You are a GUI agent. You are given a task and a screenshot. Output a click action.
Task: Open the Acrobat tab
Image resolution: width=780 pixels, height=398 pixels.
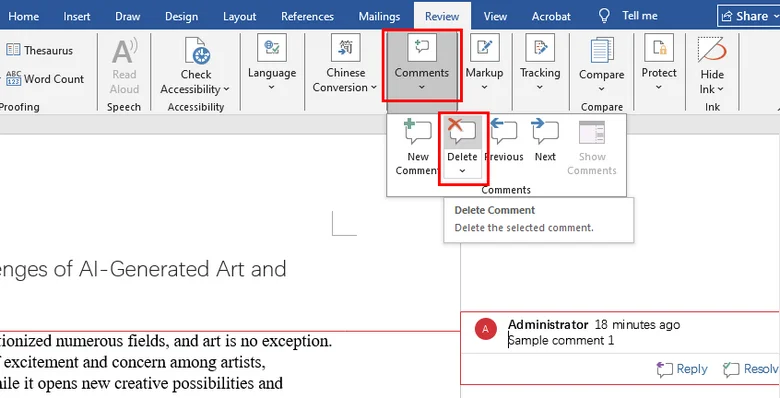click(551, 16)
